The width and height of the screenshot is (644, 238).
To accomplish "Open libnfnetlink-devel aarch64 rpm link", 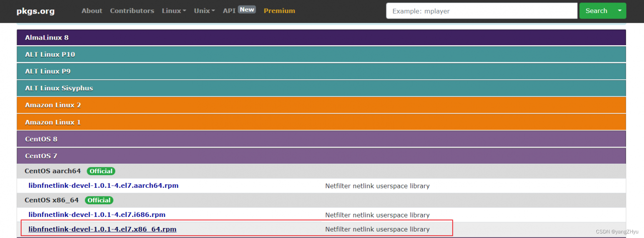I will (104, 186).
